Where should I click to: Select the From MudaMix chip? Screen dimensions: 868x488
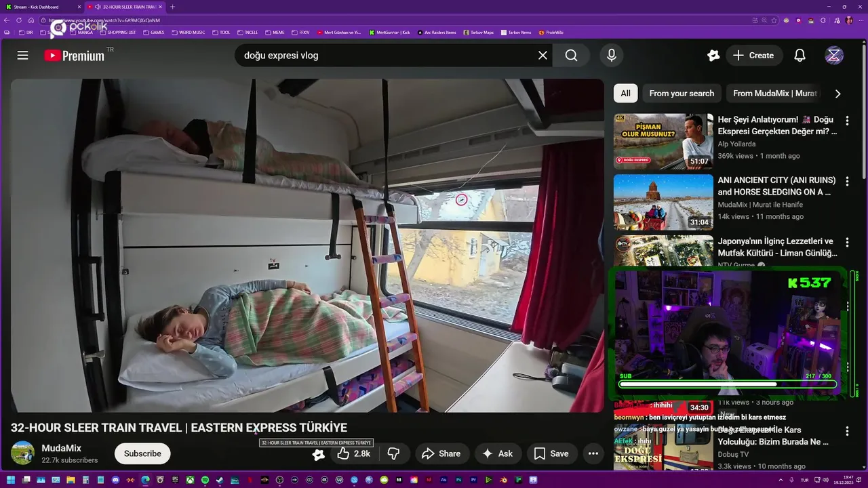(x=775, y=94)
